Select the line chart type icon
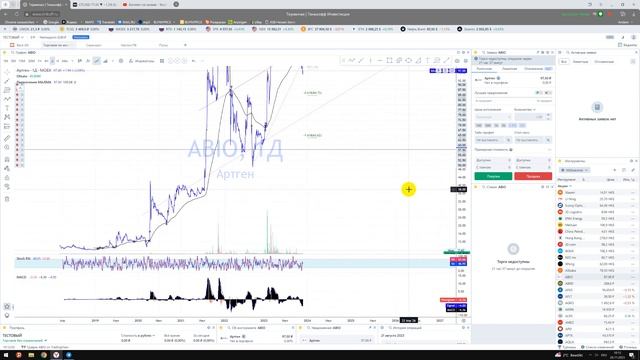 [x=97, y=61]
